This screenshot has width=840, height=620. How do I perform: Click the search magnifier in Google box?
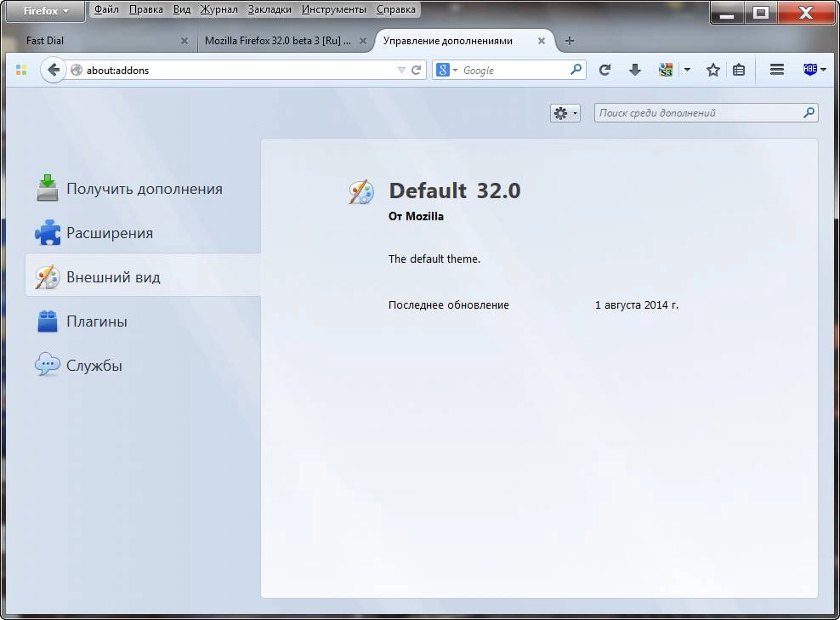click(x=576, y=70)
